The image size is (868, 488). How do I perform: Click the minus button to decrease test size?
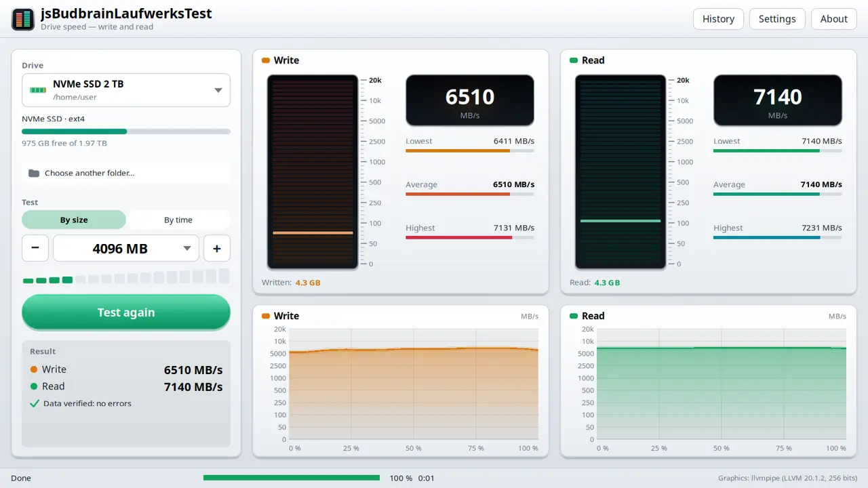point(35,248)
